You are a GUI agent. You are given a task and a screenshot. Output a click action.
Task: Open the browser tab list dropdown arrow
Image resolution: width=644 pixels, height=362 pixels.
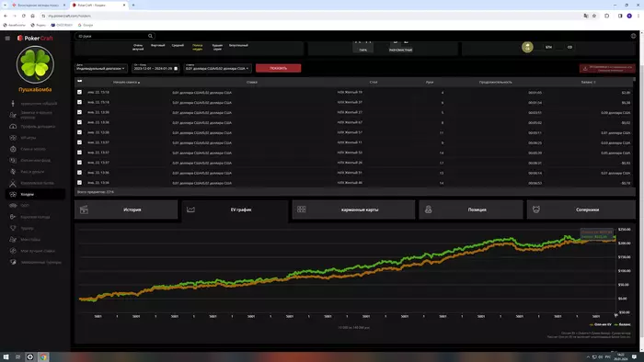(x=5, y=5)
